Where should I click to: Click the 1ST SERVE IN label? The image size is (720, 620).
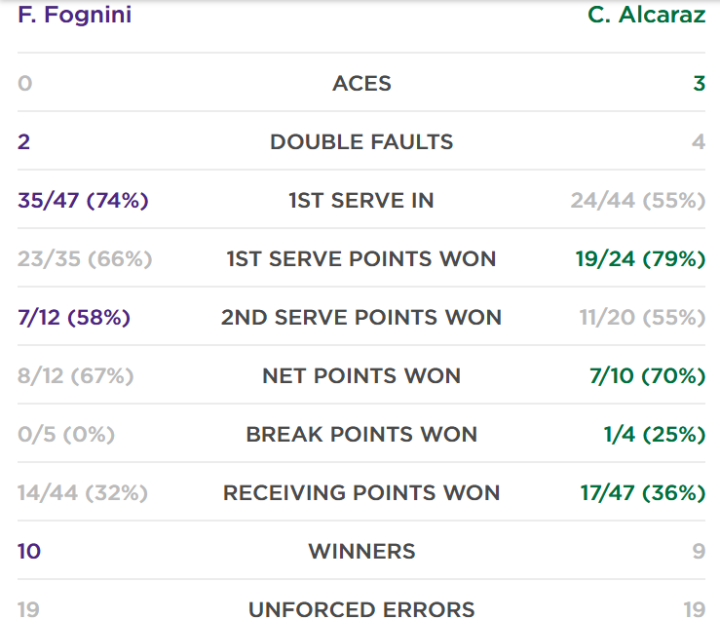pos(361,201)
